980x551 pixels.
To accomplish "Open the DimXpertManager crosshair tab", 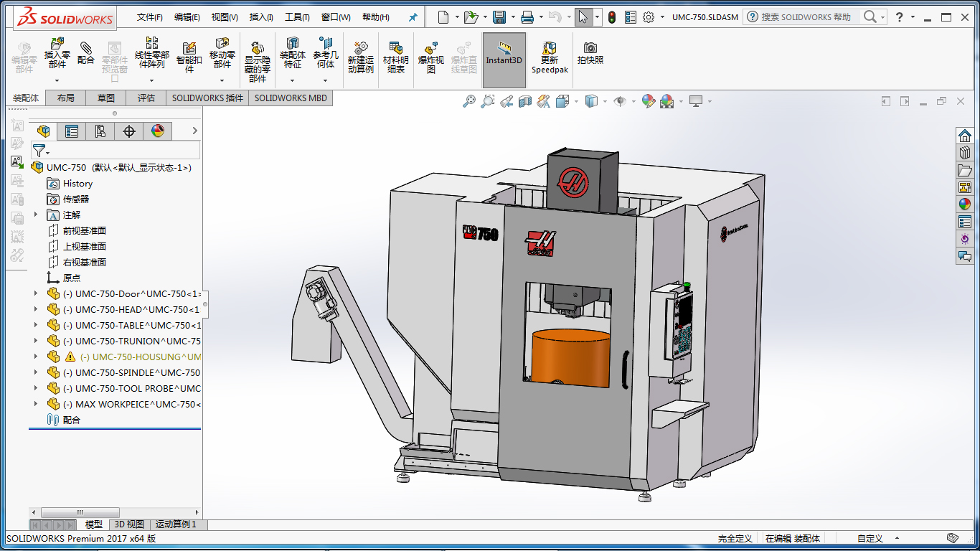I will click(x=129, y=131).
